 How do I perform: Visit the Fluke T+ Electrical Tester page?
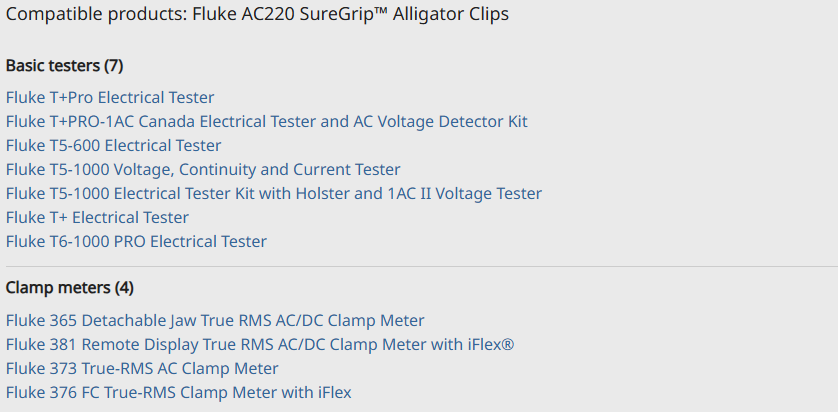pos(97,218)
